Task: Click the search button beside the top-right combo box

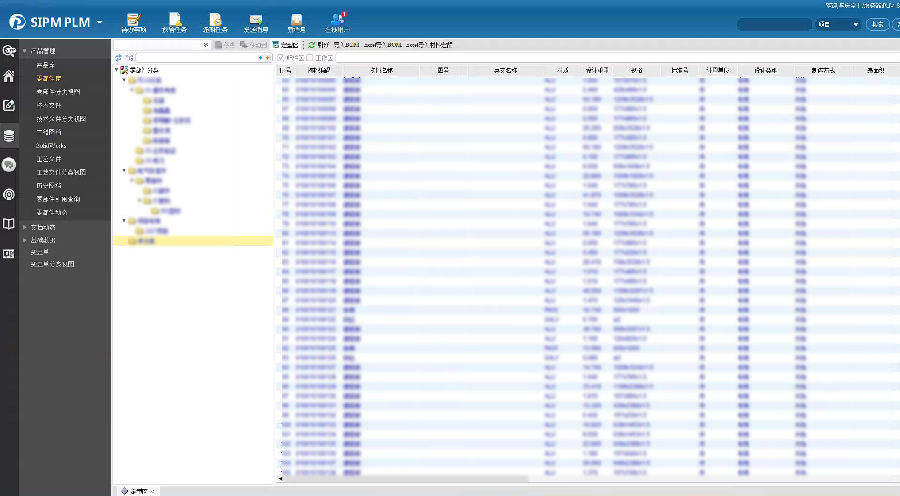Action: 876,23
